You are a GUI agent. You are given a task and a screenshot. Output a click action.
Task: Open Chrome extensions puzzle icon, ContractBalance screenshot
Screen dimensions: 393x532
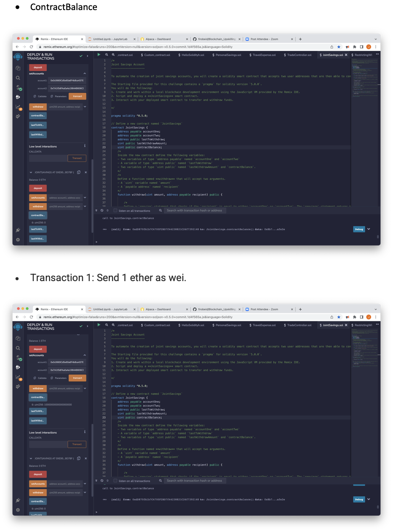[354, 47]
